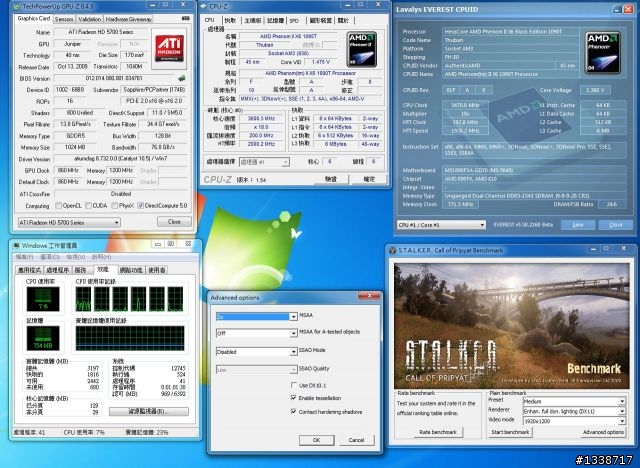Toggle the OpenCL checkbox in GPU-Z
The width and height of the screenshot is (640, 468).
pos(58,206)
